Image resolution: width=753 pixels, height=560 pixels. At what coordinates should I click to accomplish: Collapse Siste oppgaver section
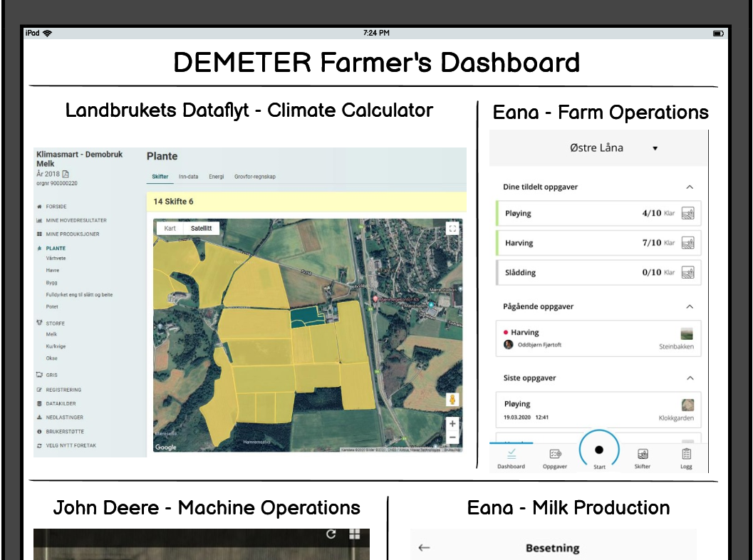click(690, 378)
